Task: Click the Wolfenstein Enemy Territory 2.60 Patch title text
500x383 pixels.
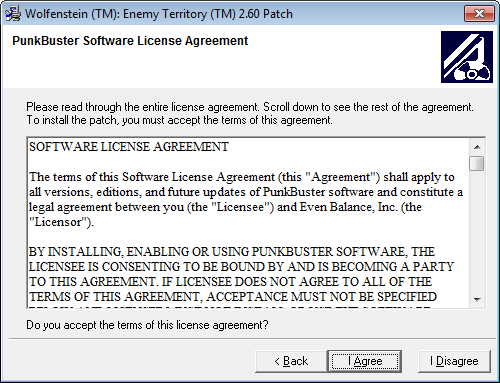Action: (x=159, y=14)
